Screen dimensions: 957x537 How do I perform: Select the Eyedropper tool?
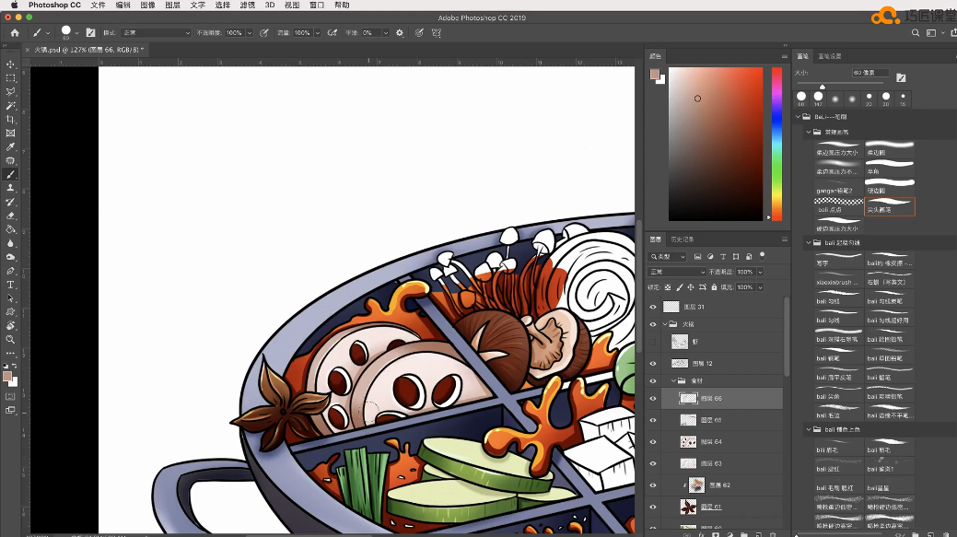click(10, 147)
